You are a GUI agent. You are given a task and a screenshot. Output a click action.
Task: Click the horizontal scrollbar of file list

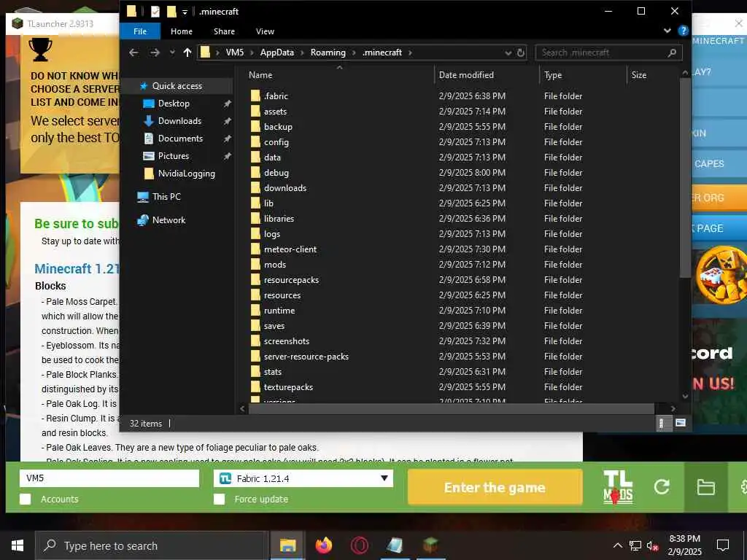click(x=451, y=408)
